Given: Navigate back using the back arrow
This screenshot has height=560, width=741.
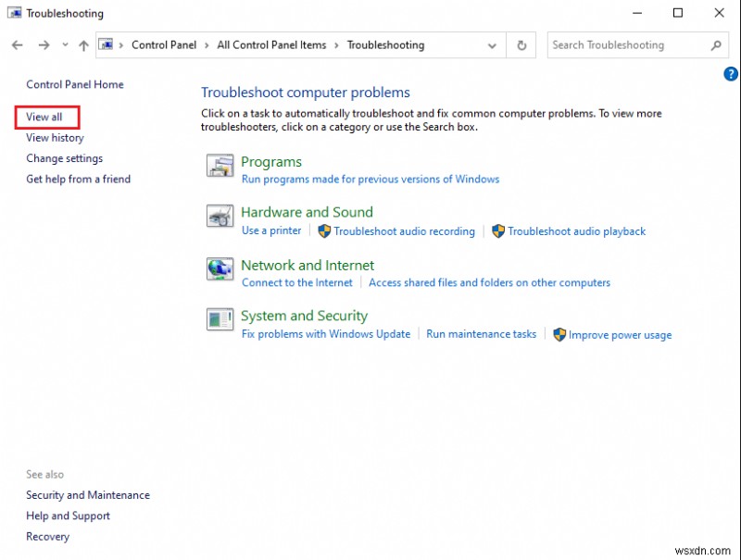Looking at the screenshot, I should [17, 44].
